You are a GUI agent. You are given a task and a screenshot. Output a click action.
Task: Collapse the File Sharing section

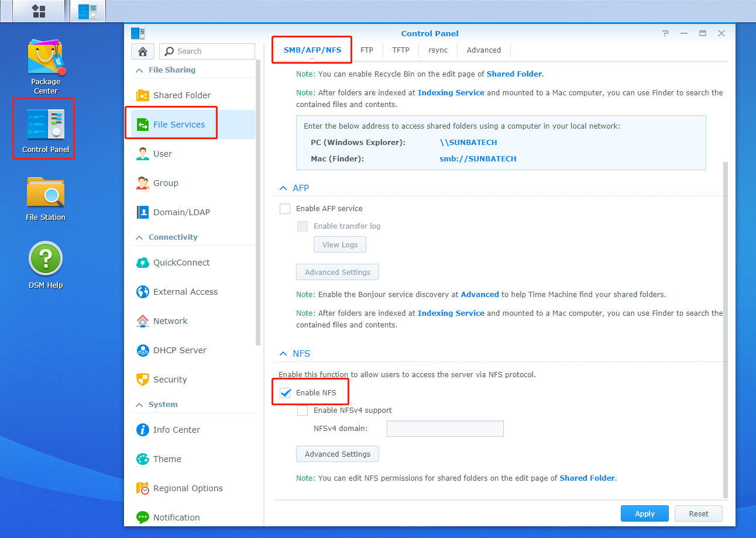tap(139, 70)
